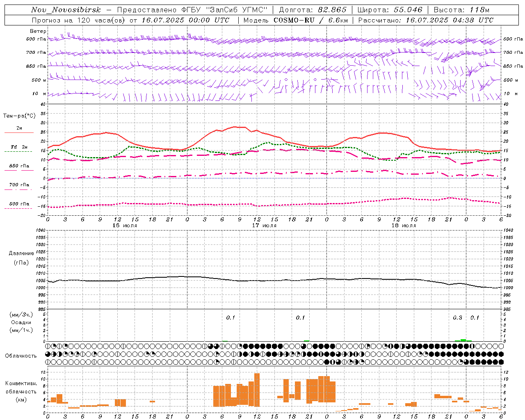Click the Облачность cloud cover label

pos(21,356)
